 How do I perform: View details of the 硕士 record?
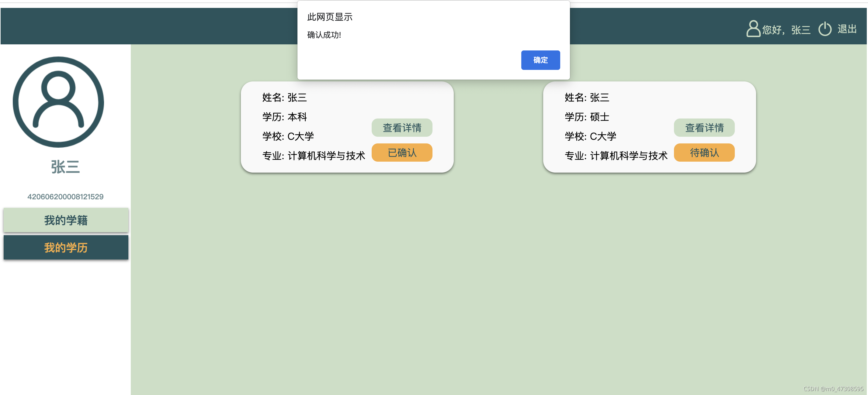pyautogui.click(x=704, y=128)
